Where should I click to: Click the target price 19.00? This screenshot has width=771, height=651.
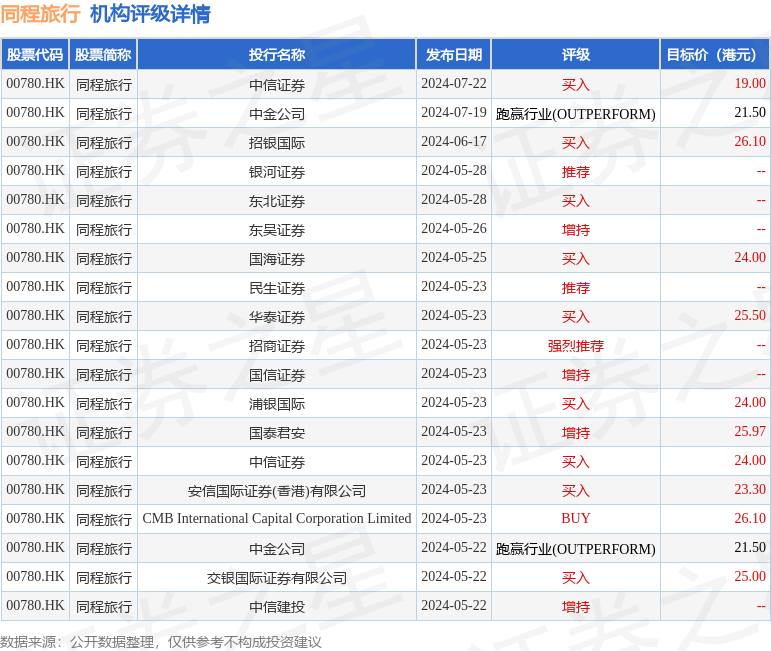[x=750, y=83]
